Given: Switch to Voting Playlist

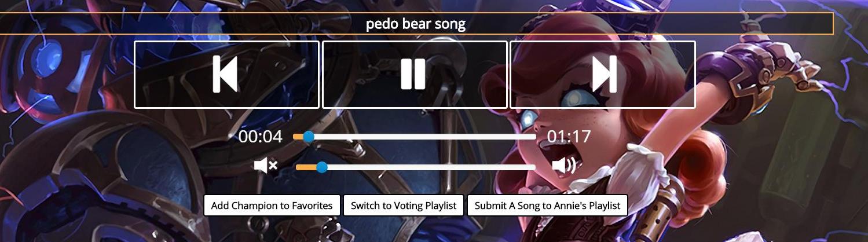Looking at the screenshot, I should tap(403, 206).
